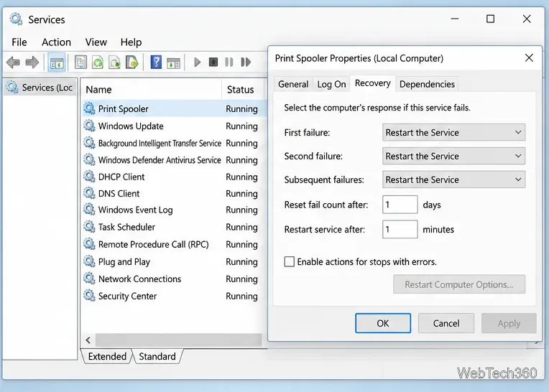The image size is (549, 392).
Task: Click the DHCP Client gear icon
Action: pyautogui.click(x=89, y=177)
